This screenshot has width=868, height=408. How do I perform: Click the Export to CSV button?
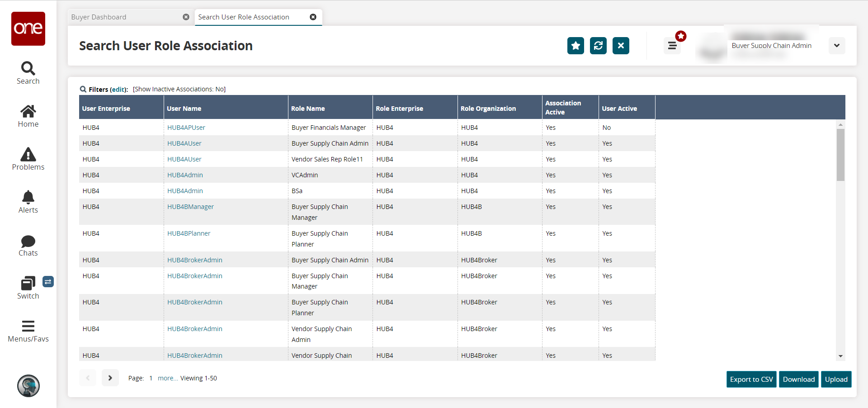(x=751, y=380)
